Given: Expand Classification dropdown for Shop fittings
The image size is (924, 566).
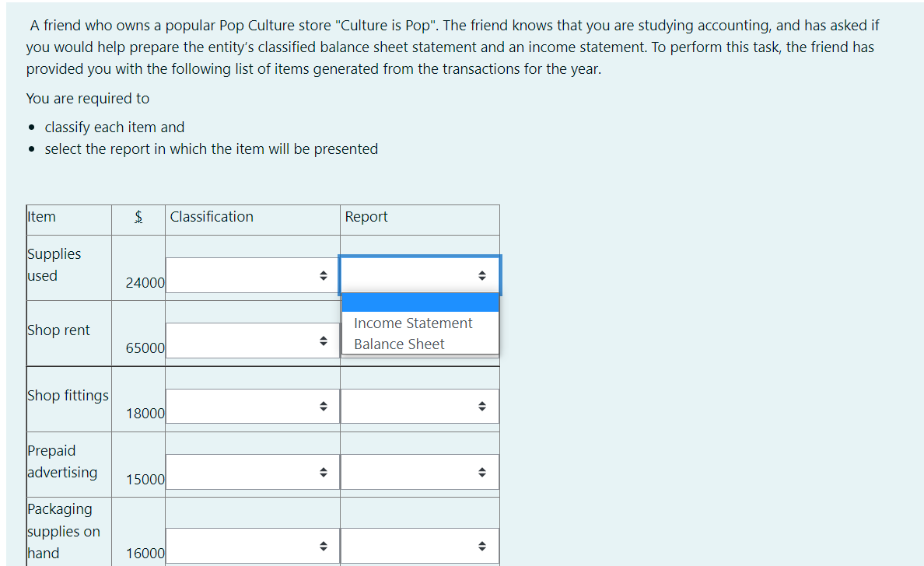Looking at the screenshot, I should coord(252,406).
